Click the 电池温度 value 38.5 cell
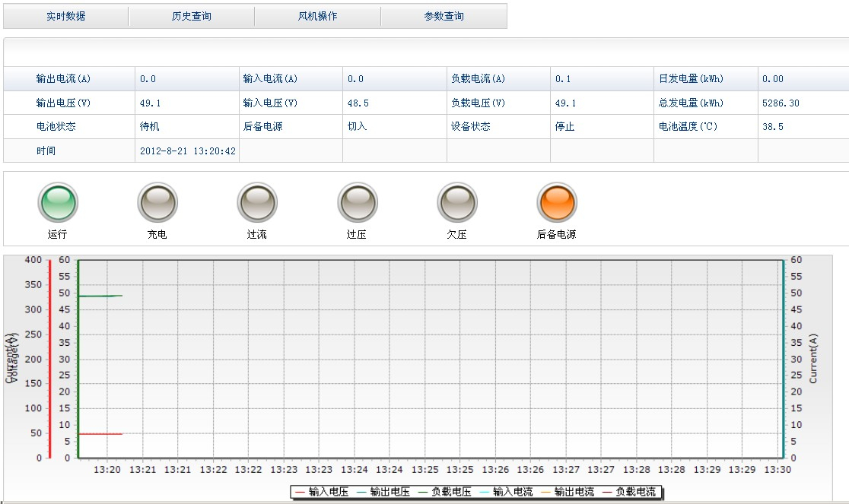Screen dimensions: 849x504 [773, 127]
